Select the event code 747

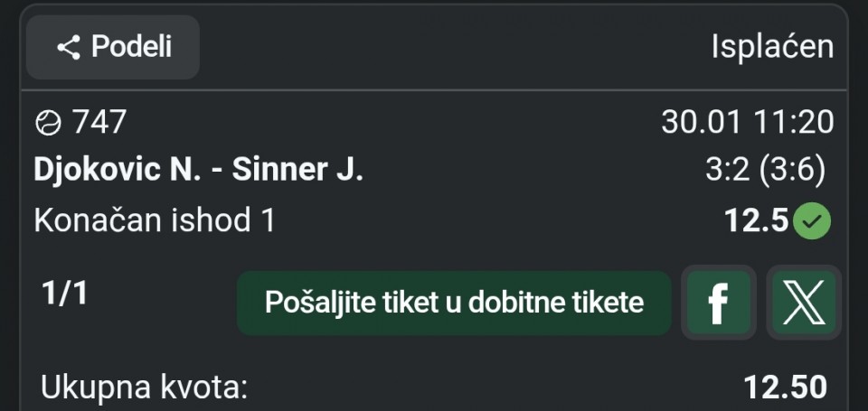99,123
